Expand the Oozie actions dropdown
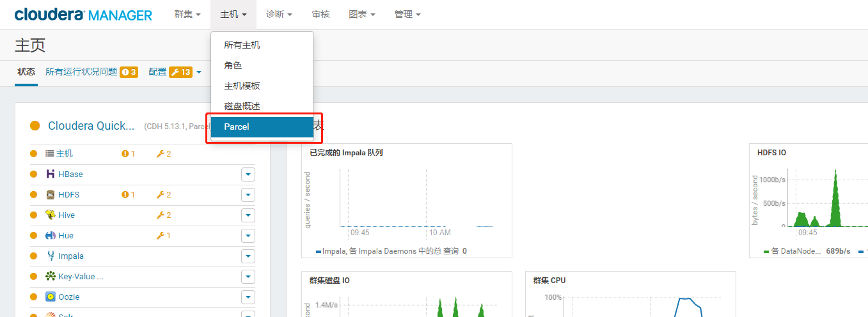 tap(248, 297)
